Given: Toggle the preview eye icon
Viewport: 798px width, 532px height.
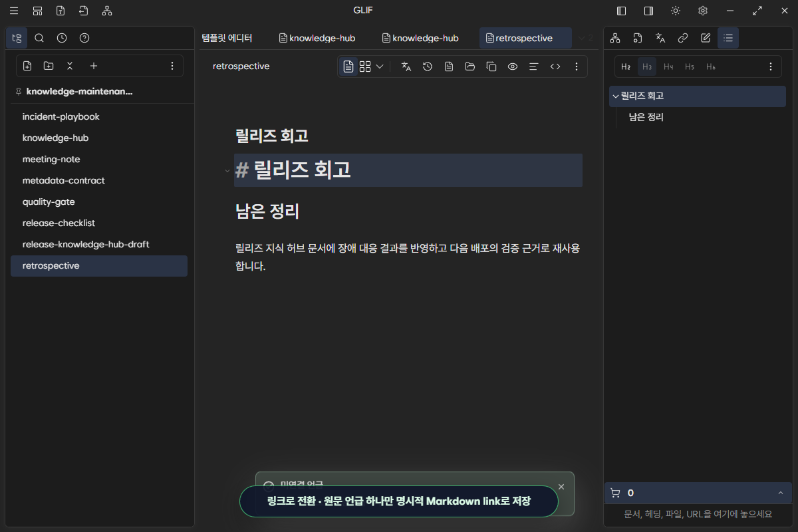Looking at the screenshot, I should click(x=513, y=66).
